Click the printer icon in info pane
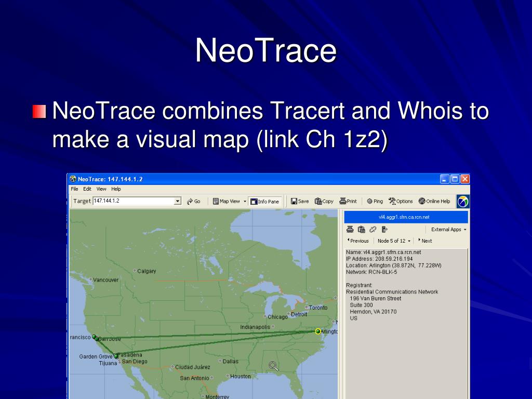Screen dimensions: 532x399 (x=350, y=229)
